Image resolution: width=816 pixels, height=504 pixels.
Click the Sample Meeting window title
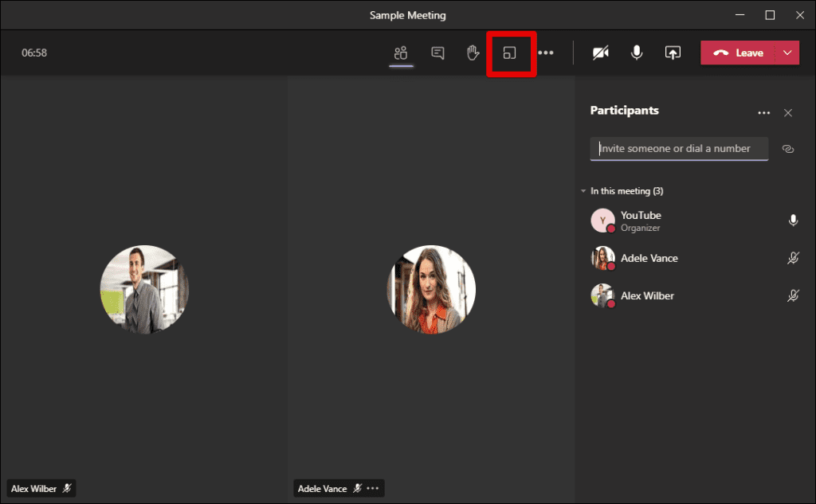[x=407, y=16]
